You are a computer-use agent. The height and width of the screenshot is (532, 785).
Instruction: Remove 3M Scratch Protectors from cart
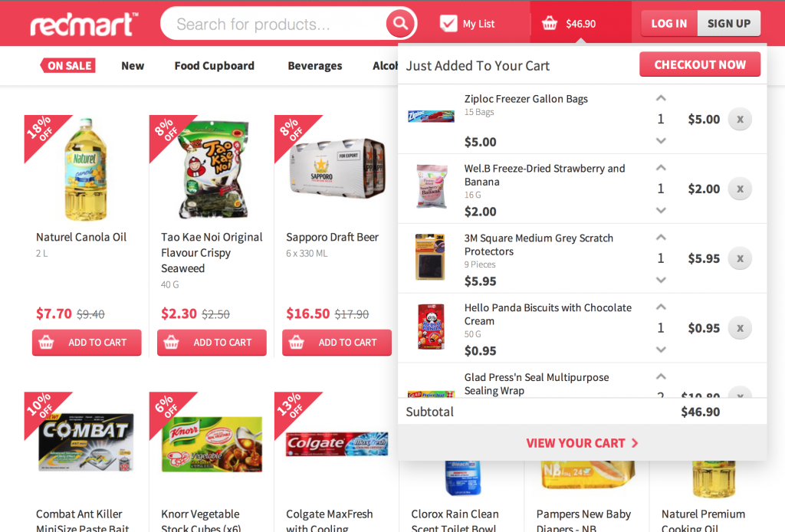(x=740, y=258)
